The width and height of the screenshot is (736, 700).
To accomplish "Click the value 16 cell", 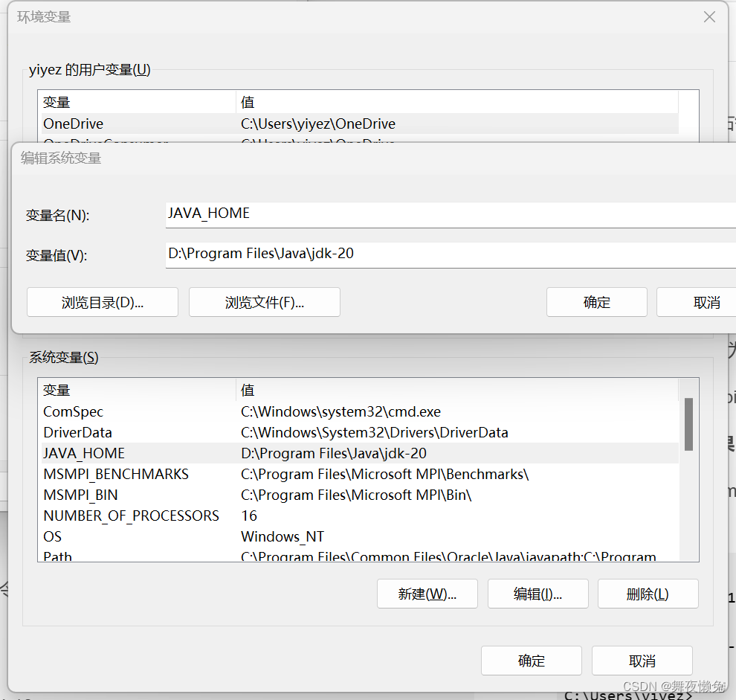I will click(249, 516).
